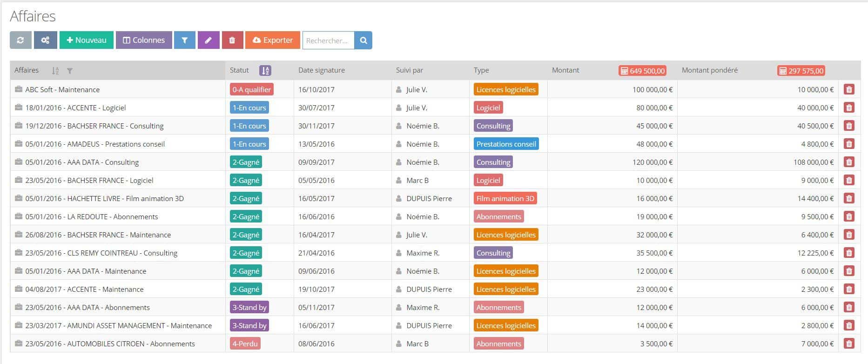Click into the Rechercher search field
Image resolution: width=868 pixels, height=364 pixels.
point(328,40)
